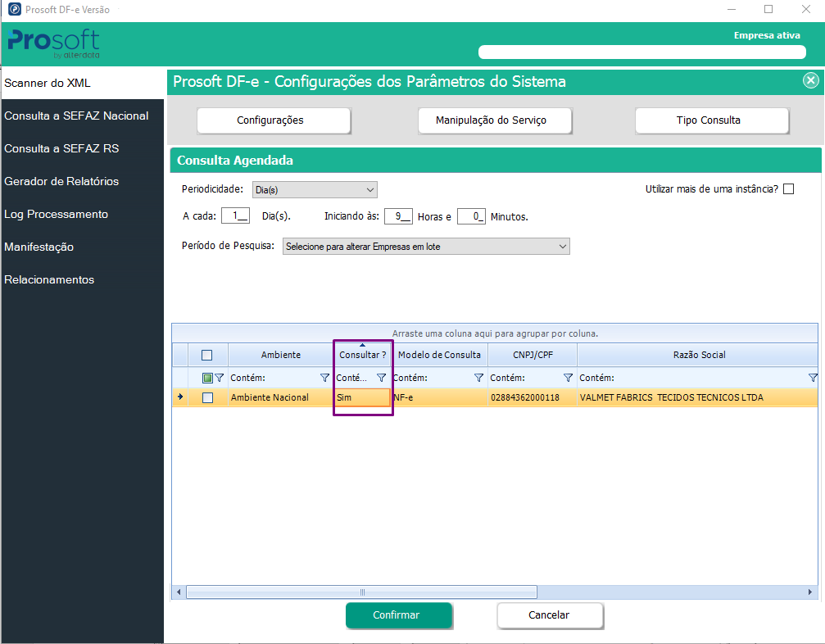Click the checkbox column filter funnel icon
Image resolution: width=825 pixels, height=644 pixels.
coord(220,378)
